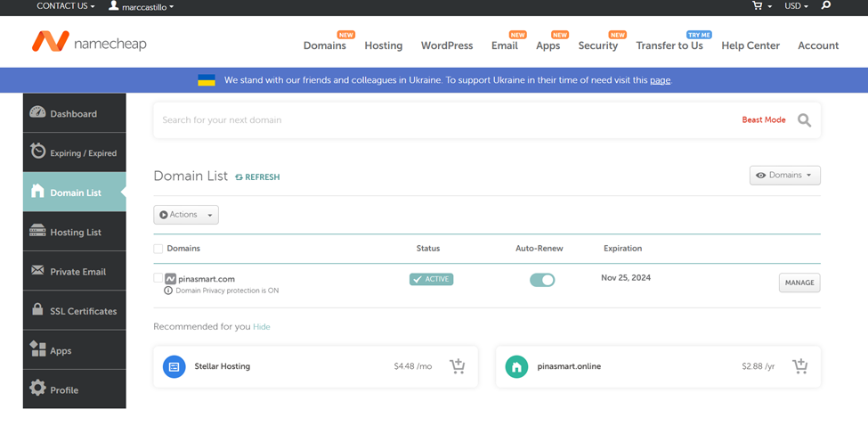Screen dimensions: 868x426
Task: Click the $2.88 /yr price
Action: click(758, 366)
